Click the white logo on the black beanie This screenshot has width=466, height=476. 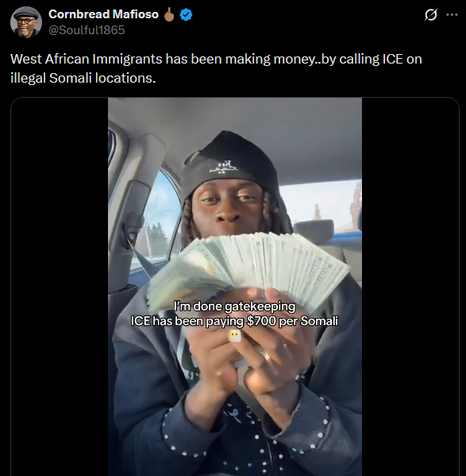(x=224, y=168)
